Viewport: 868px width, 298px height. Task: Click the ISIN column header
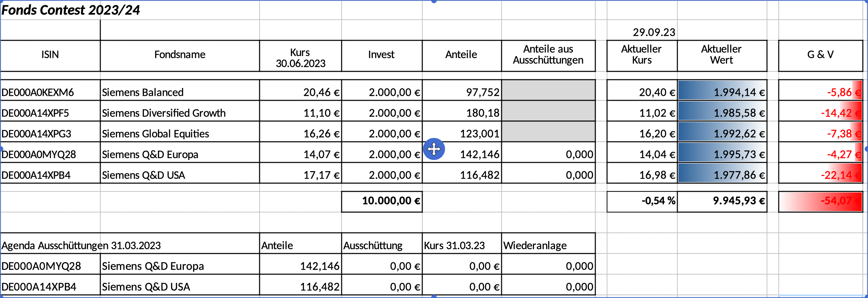[50, 55]
